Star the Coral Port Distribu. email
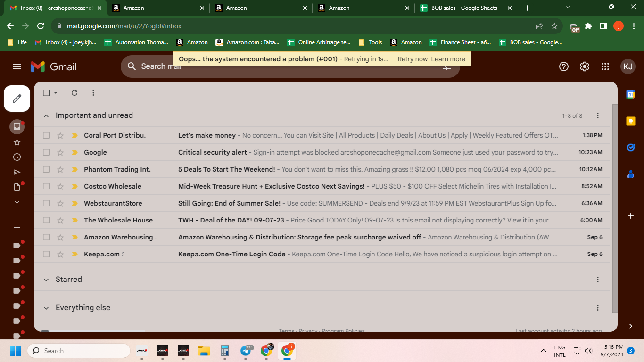 point(60,135)
